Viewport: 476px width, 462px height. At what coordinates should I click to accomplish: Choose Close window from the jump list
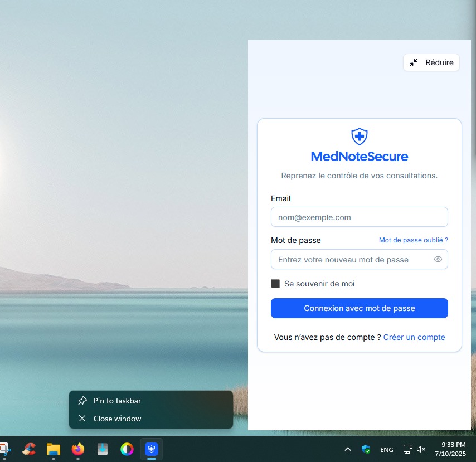click(x=151, y=419)
